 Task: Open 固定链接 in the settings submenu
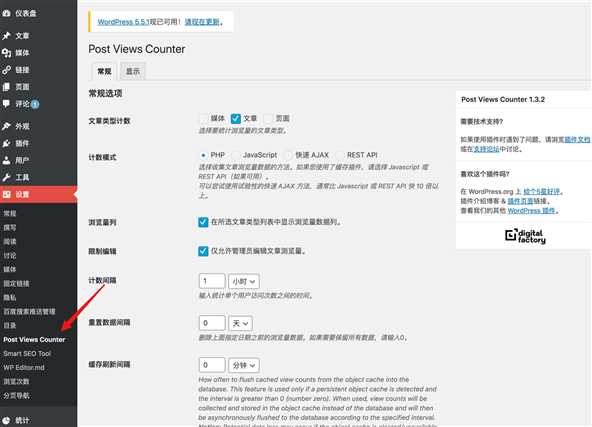click(x=16, y=284)
